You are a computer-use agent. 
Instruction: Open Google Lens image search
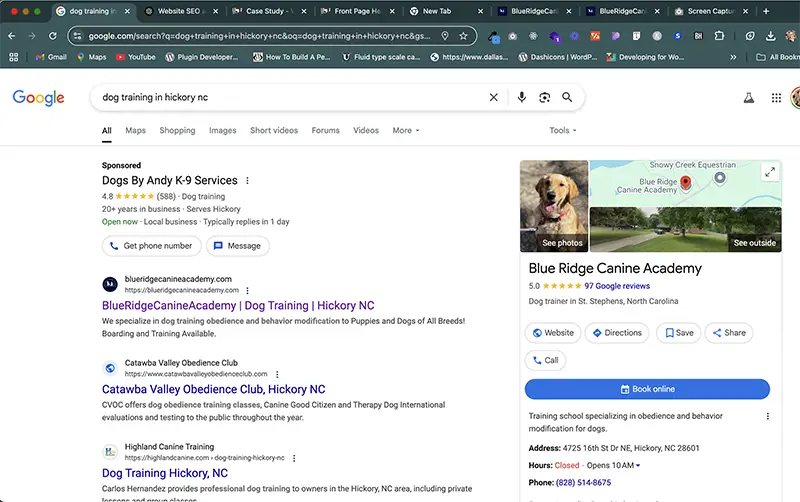click(544, 97)
